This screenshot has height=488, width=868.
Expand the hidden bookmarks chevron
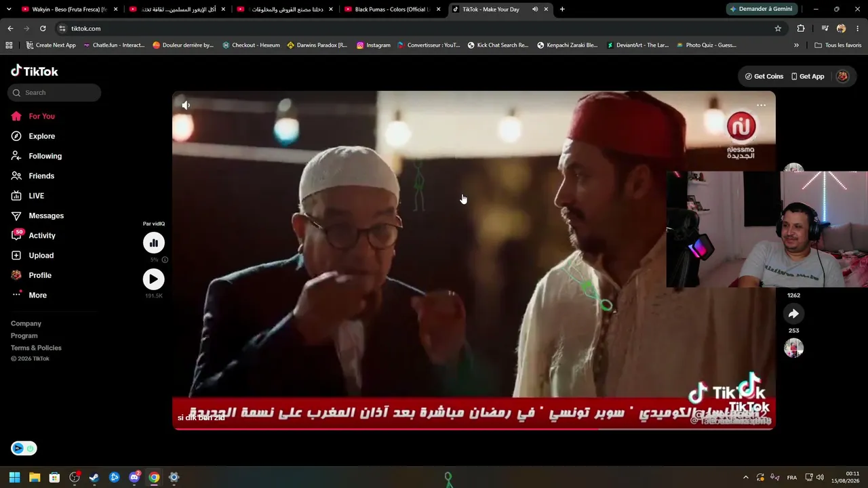796,45
